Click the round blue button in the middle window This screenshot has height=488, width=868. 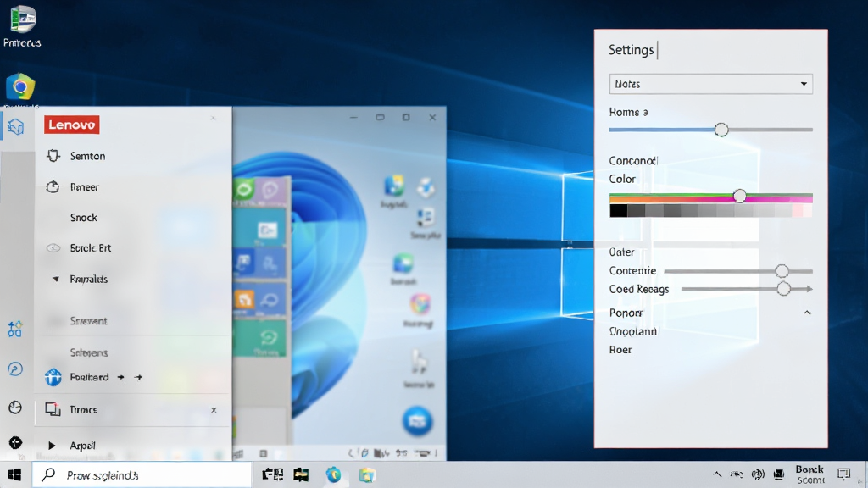tap(417, 422)
